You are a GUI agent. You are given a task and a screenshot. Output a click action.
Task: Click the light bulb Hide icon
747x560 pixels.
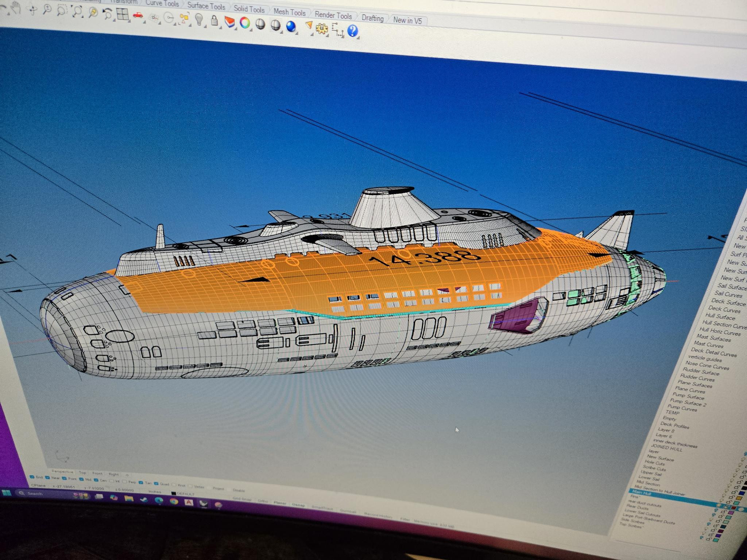(198, 19)
